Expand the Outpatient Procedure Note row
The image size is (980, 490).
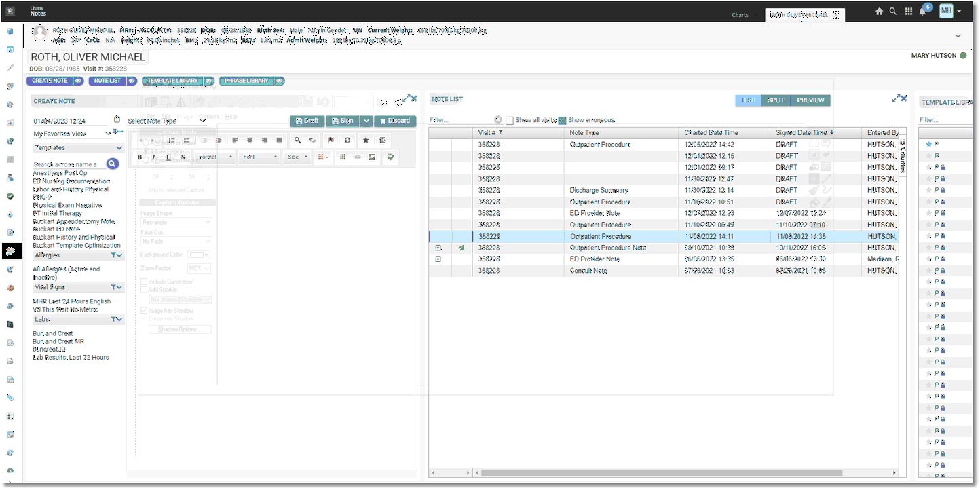point(438,248)
